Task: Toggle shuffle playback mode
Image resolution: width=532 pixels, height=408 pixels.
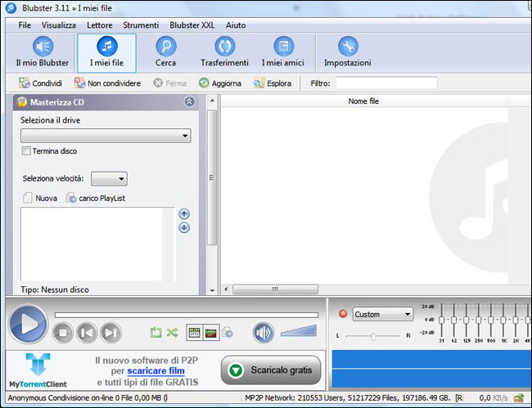Action: click(x=172, y=332)
